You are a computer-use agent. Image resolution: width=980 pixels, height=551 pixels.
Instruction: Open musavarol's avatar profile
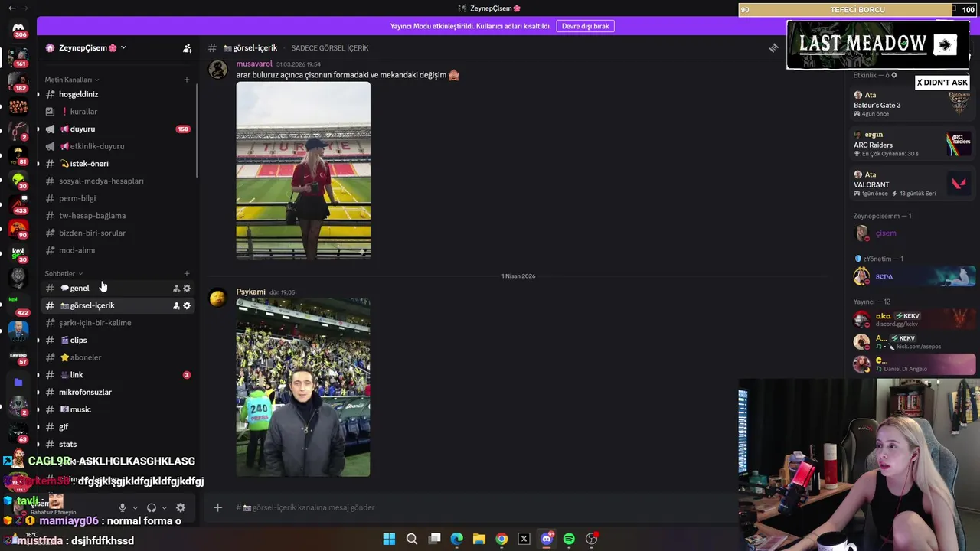218,70
